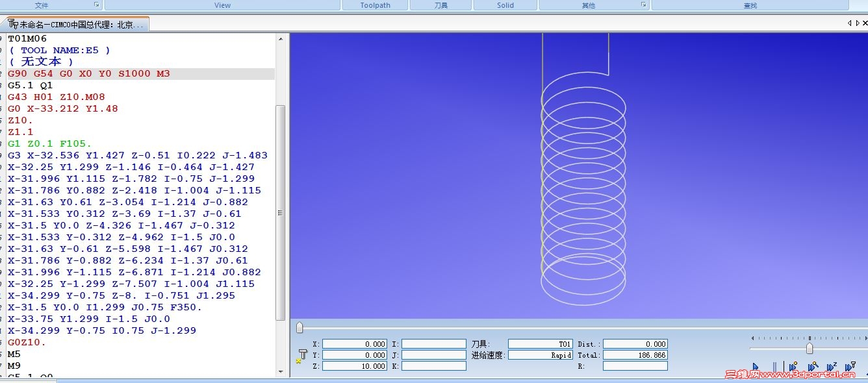This screenshot has width=868, height=383.
Task: Click comment line ( TOOL NAME:E5 )
Action: [59, 51]
